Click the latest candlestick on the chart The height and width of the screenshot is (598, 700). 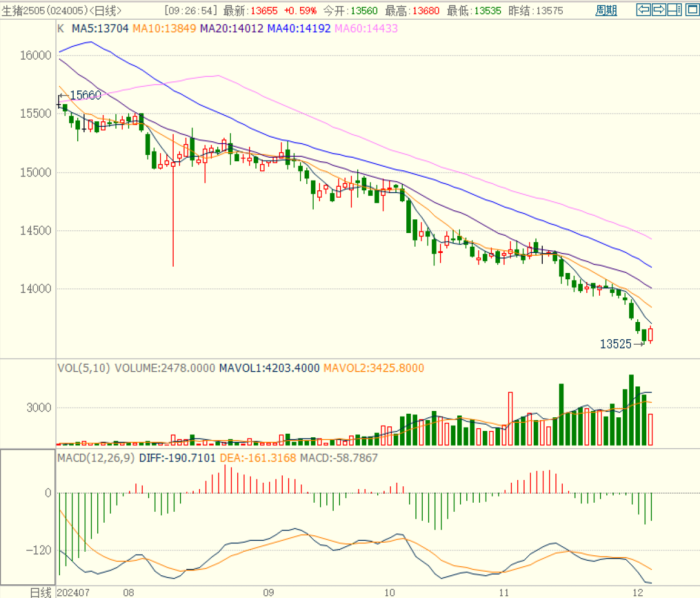[x=651, y=335]
